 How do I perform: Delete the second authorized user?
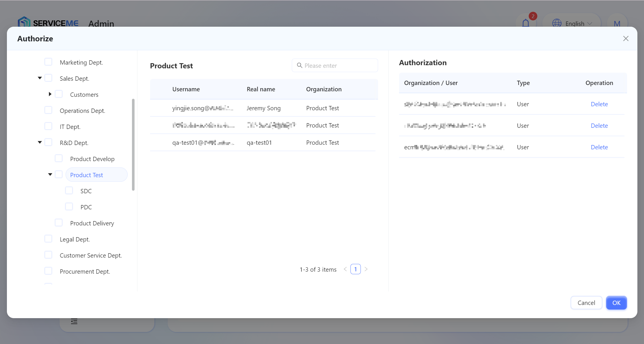pyautogui.click(x=599, y=125)
